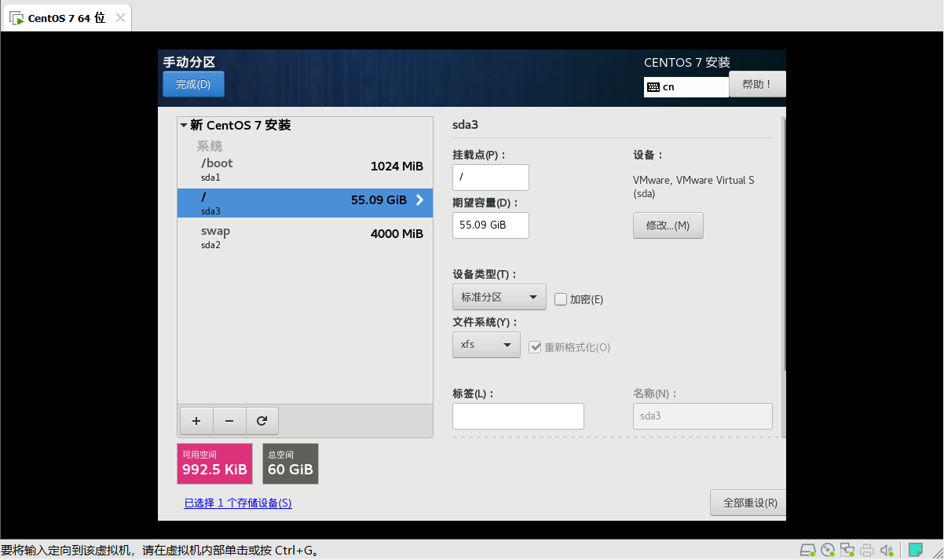Open the xfs file system dropdown
Image resolution: width=944 pixels, height=560 pixels.
tap(486, 345)
